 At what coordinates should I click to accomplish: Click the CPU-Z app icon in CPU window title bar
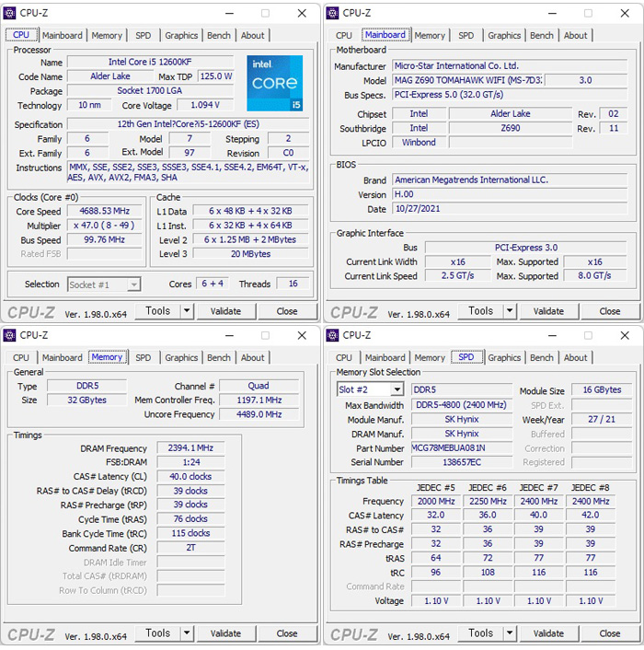coord(9,13)
